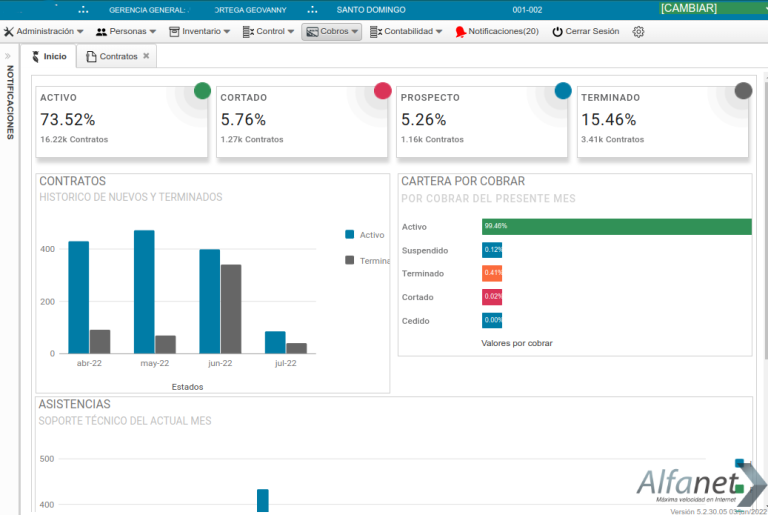
Task: Click the Notificaciones bell icon
Action: pos(460,32)
